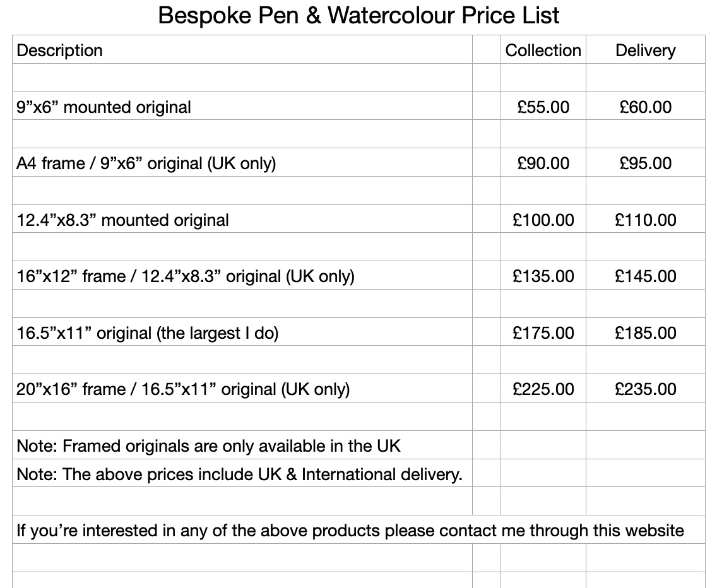Select the '16.5"x11" original (the largest I do)' cell

tap(147, 333)
